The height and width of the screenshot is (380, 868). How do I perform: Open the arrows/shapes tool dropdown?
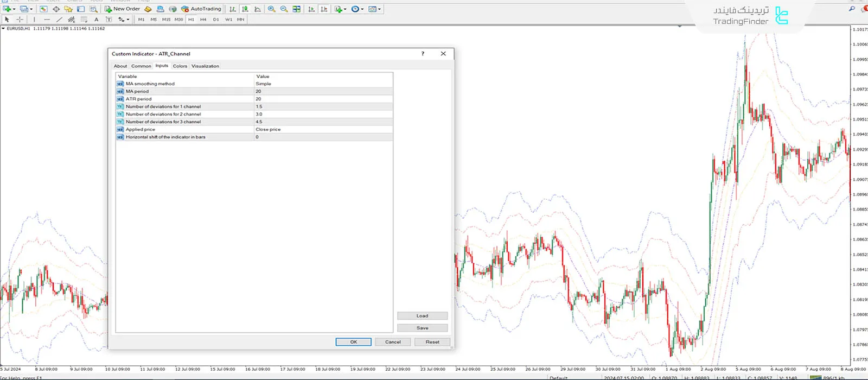(127, 20)
